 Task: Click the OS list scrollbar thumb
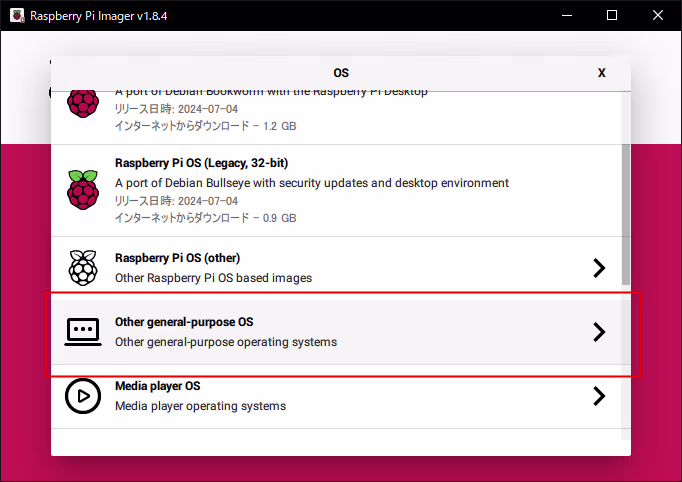click(x=625, y=214)
